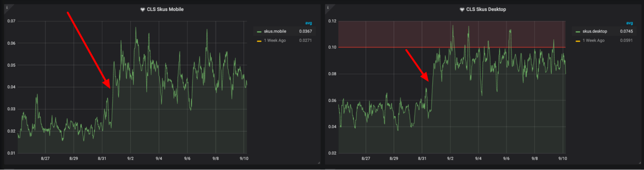Click the green skus.mobile color swatch

coord(259,32)
